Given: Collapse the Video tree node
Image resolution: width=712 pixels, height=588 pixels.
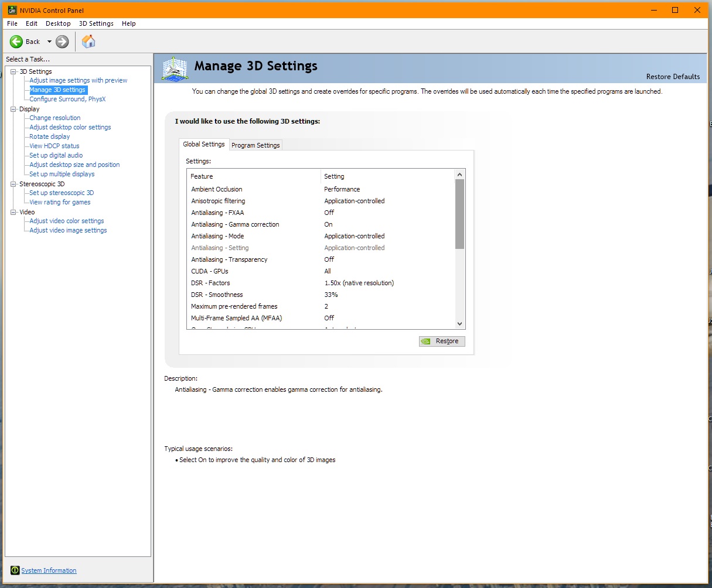Looking at the screenshot, I should 13,212.
